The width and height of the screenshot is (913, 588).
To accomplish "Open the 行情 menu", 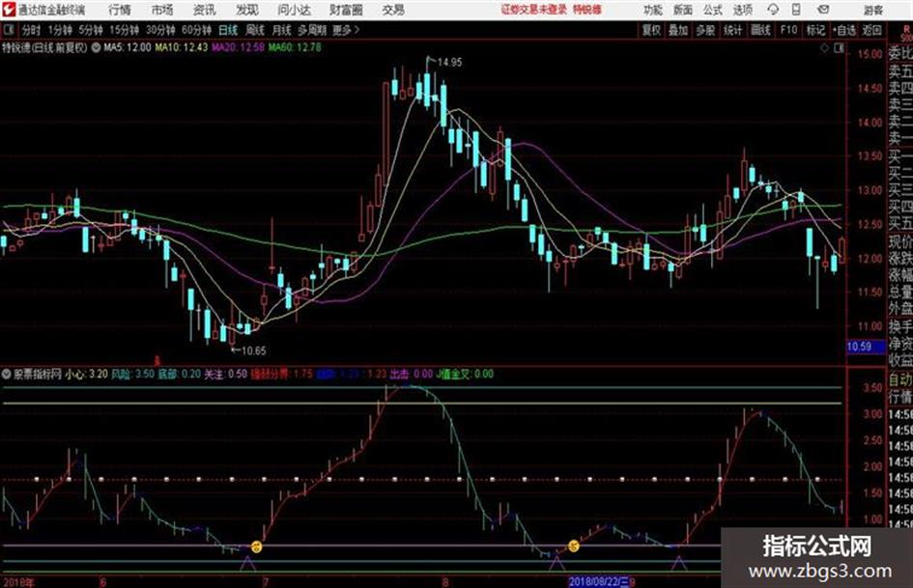I will (x=120, y=10).
